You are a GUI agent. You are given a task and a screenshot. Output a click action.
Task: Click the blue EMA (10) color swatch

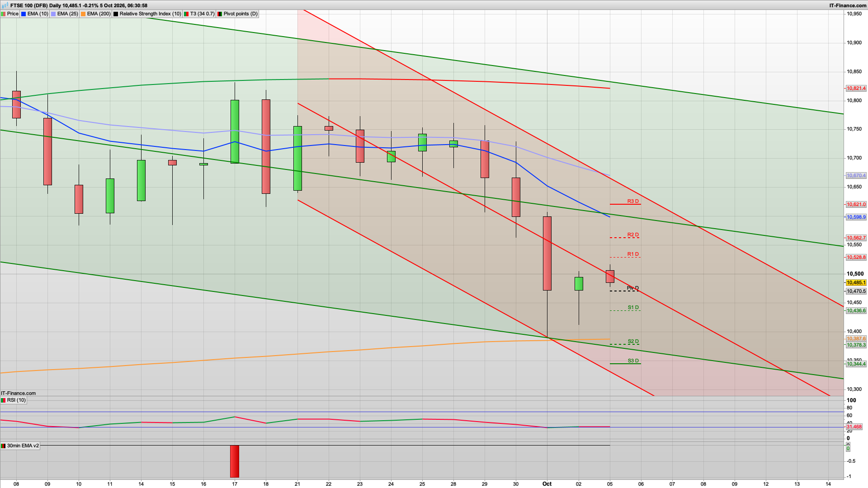(x=24, y=14)
